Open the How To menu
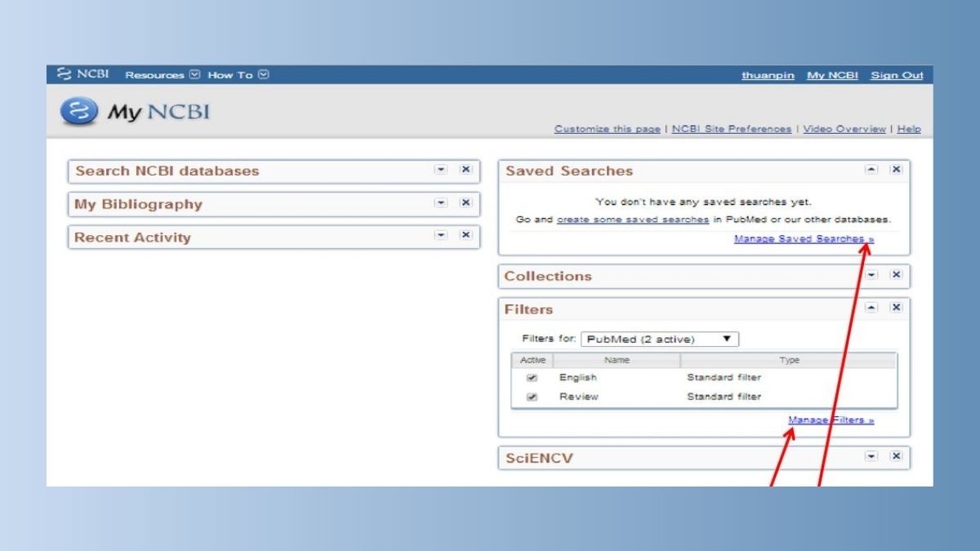 point(238,75)
